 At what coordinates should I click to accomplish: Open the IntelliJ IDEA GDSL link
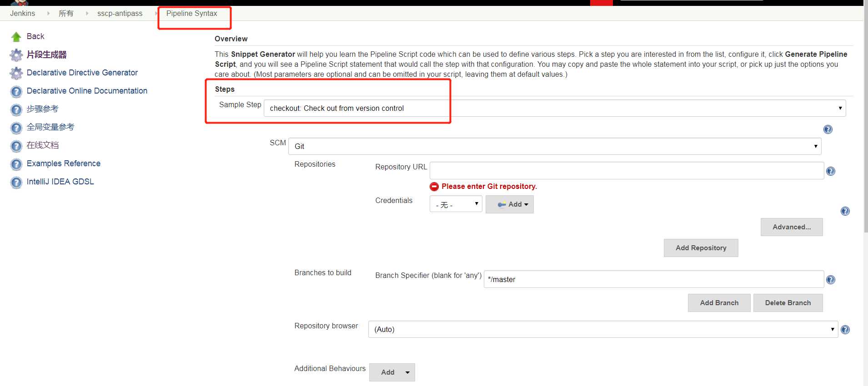(x=60, y=182)
